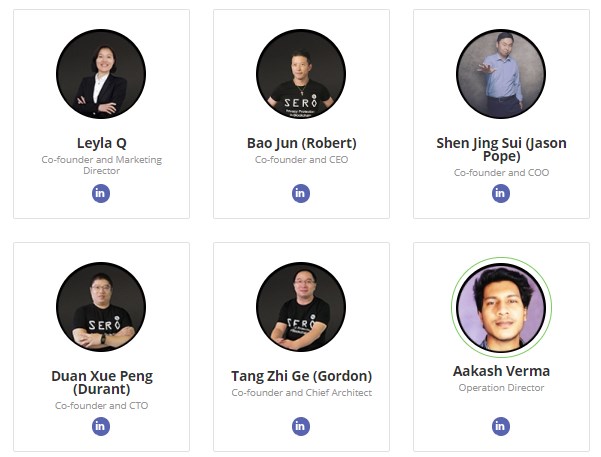Open LinkedIn icon for Shen Jing Sui

[x=501, y=193]
